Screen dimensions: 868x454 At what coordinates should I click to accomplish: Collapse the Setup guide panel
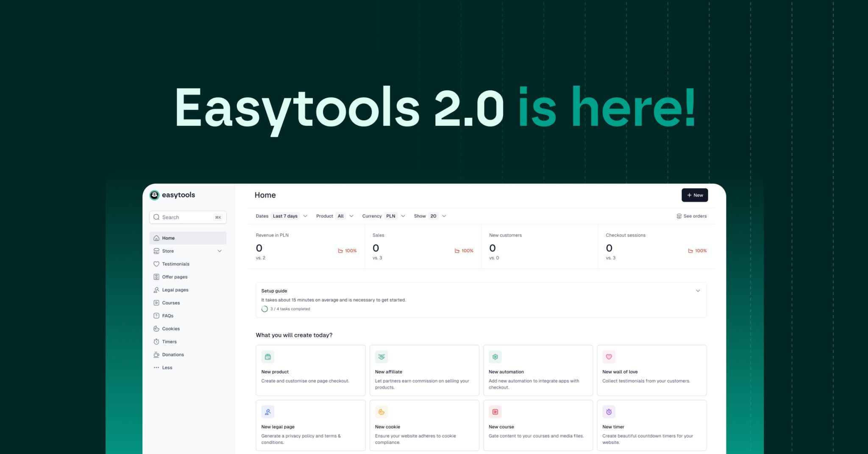(x=698, y=291)
